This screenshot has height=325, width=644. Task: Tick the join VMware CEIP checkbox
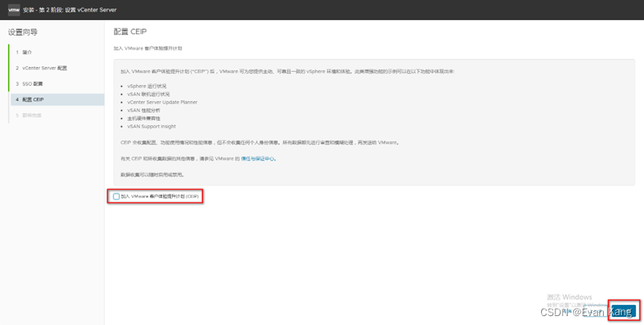coord(116,196)
